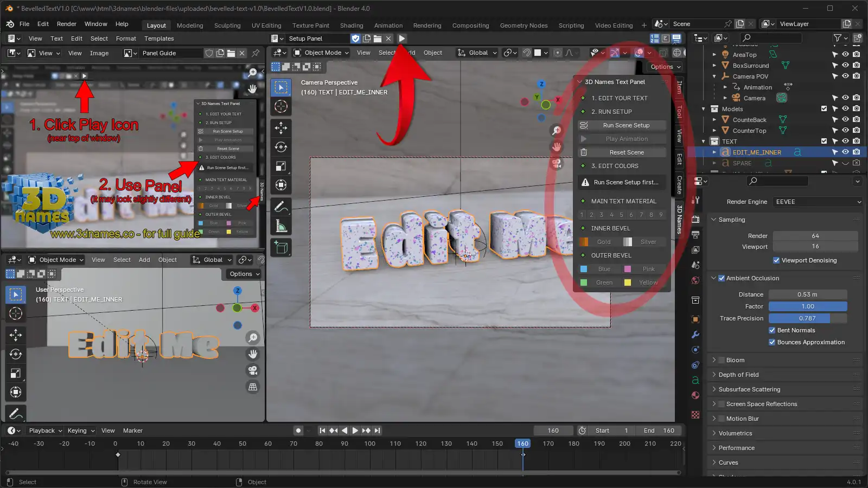Pin the Panel Guide image

(256, 53)
